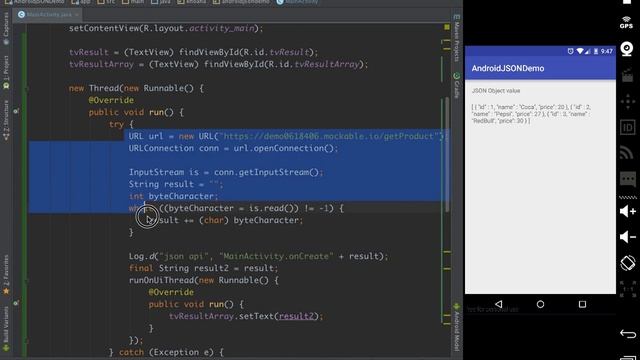Open the screen capture clapperboard widget
Viewport: 640px width, 360px height.
coord(627,76)
